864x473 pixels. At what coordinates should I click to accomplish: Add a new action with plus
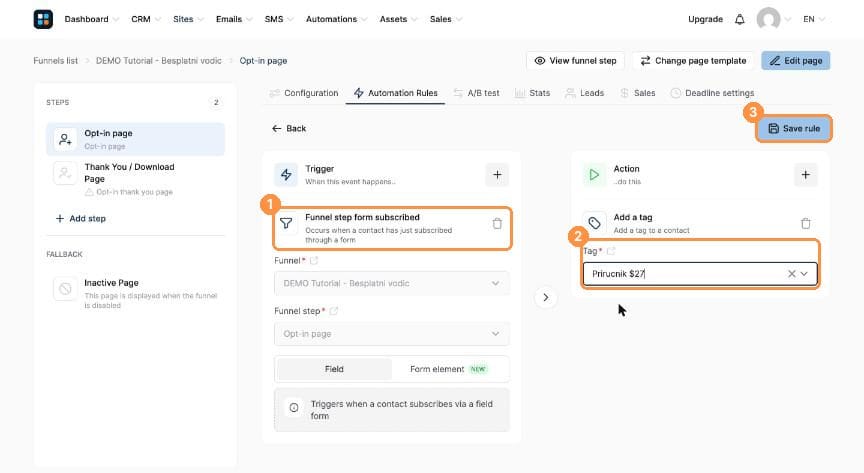click(806, 175)
